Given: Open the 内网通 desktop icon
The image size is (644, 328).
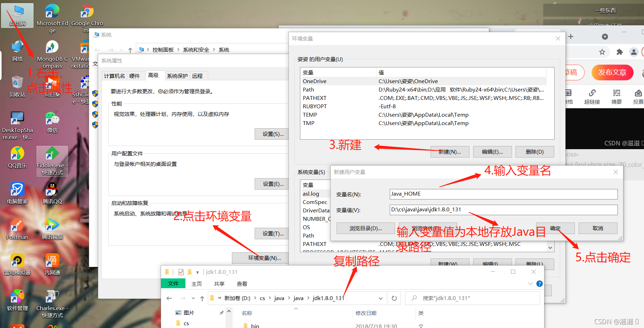Looking at the screenshot, I should (52, 264).
